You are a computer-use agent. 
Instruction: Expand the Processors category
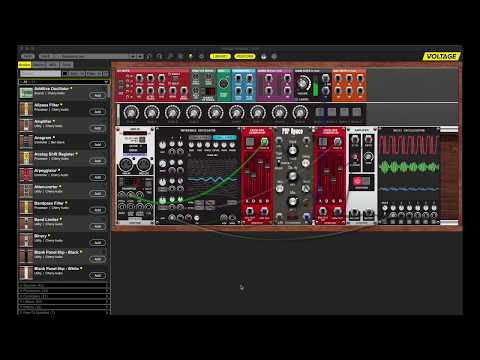coord(64,291)
